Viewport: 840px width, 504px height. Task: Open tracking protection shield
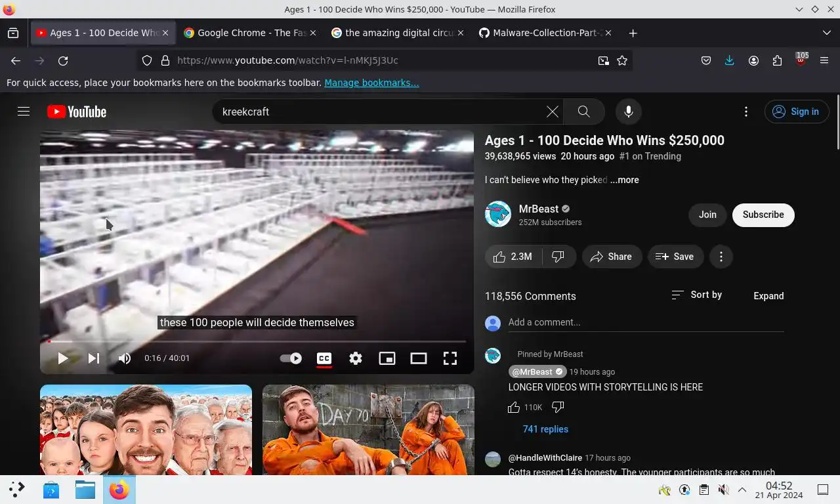pos(147,60)
